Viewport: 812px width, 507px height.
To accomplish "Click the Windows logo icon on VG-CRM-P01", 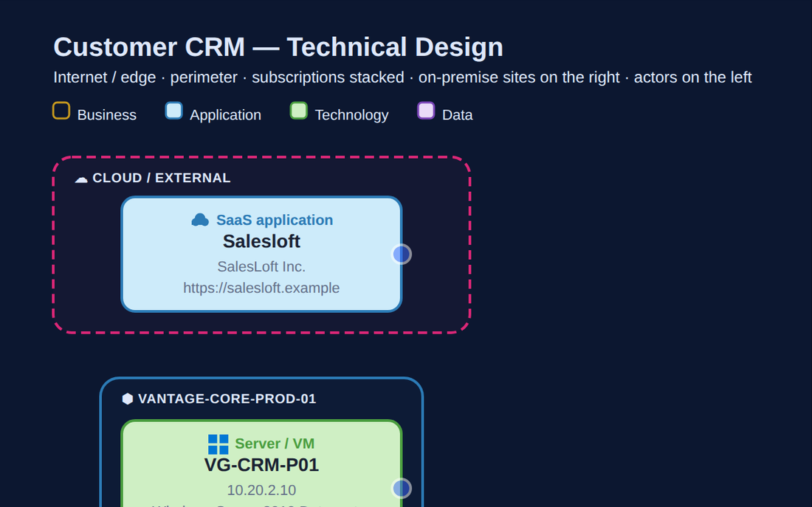I will click(218, 444).
